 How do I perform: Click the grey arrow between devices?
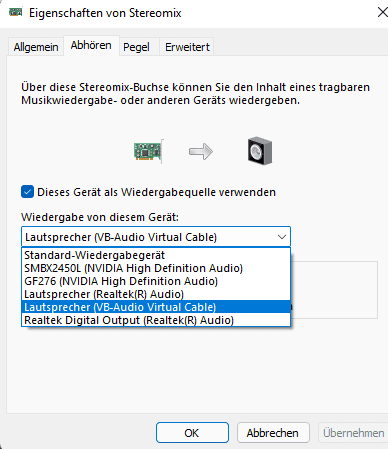point(201,152)
